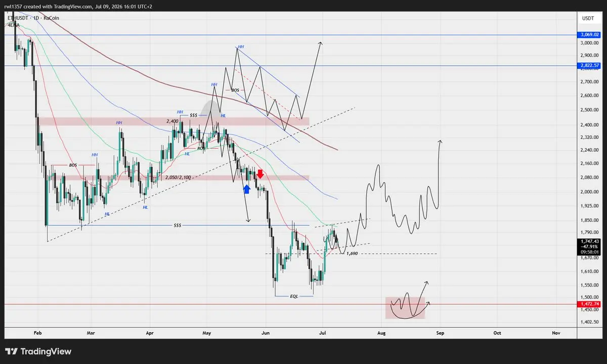Select the 2,050/2,100 zone annotation text

[x=178, y=177]
